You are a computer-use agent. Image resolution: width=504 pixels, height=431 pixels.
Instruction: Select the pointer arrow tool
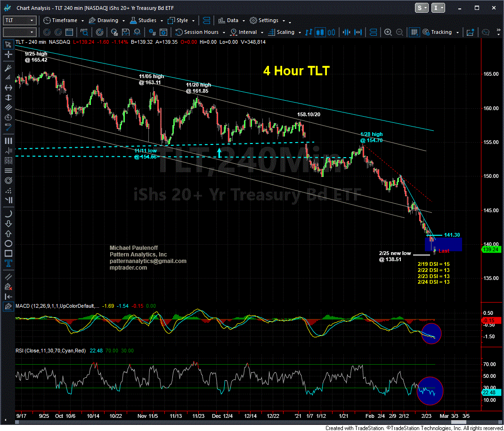tap(8, 44)
